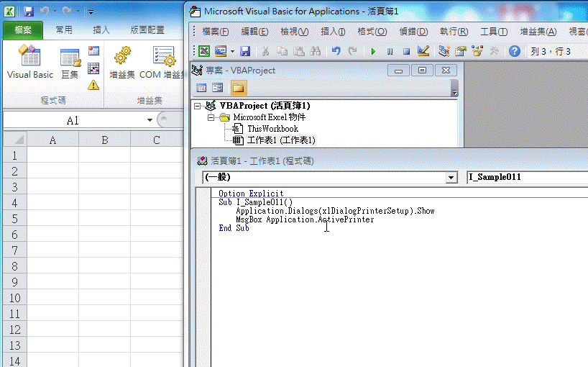Click the 增益集 add-ins button in Excel ribbon
The width and height of the screenshot is (588, 367).
122,63
